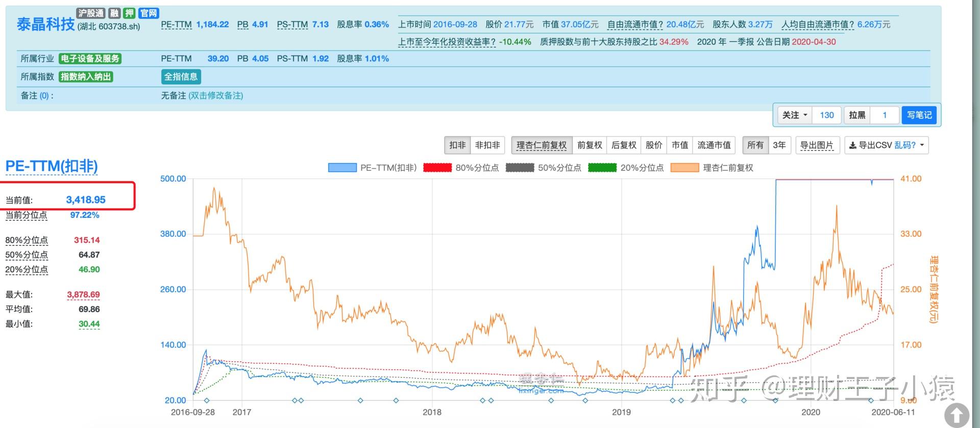Select the 股价 button in chart toolbar
Image resolution: width=980 pixels, height=428 pixels.
click(x=654, y=145)
